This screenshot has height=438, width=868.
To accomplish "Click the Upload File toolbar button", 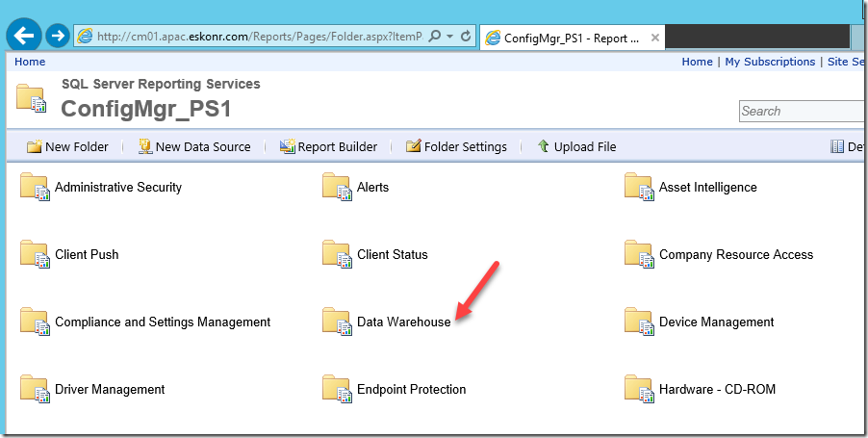I will [576, 146].
